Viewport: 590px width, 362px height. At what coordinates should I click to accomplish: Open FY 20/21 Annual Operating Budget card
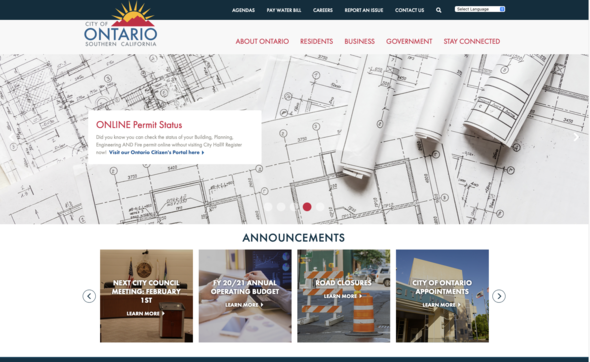[x=245, y=296]
